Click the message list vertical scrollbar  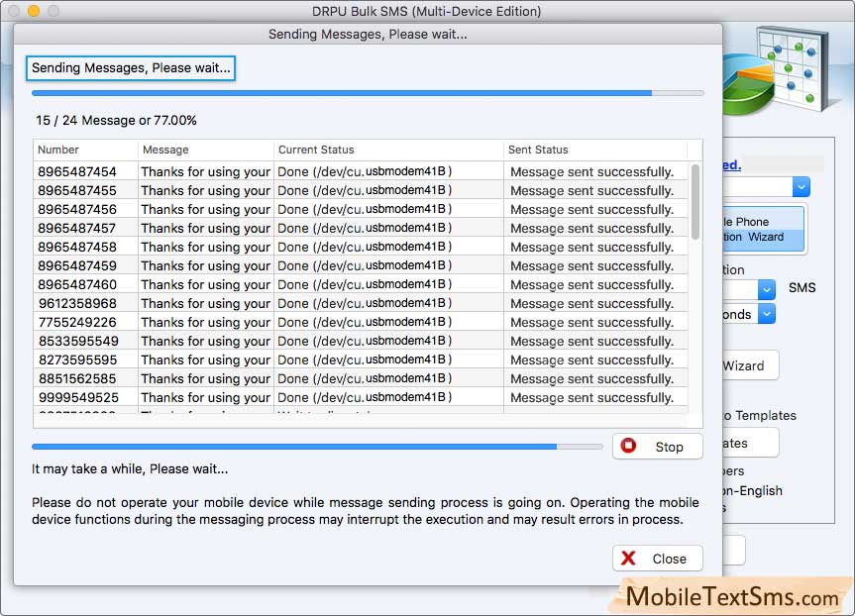coord(695,202)
